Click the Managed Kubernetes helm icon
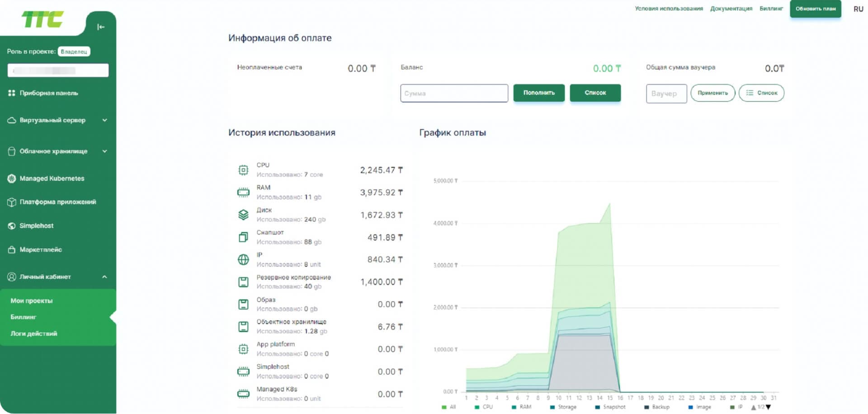The image size is (868, 414). [x=12, y=179]
